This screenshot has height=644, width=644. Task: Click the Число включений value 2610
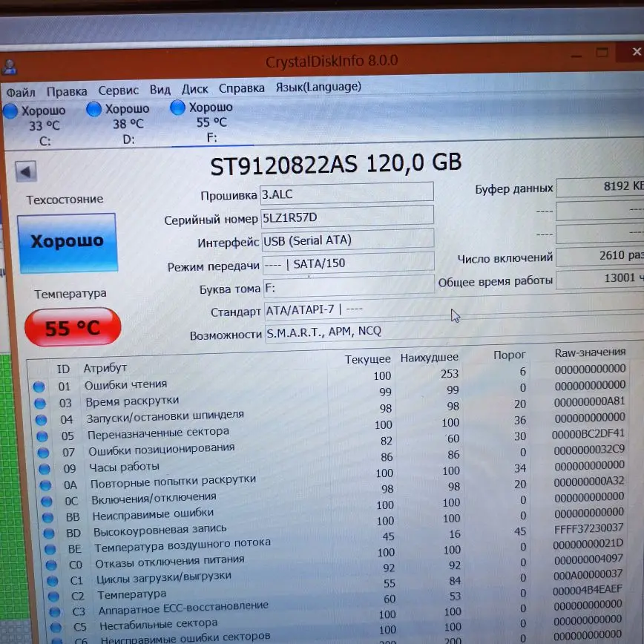click(x=600, y=256)
